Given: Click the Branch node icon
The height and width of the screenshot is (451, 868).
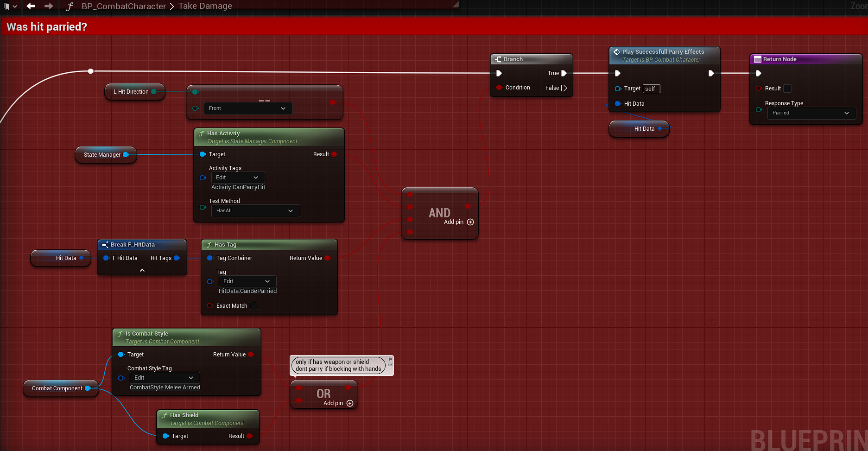Looking at the screenshot, I should click(498, 59).
